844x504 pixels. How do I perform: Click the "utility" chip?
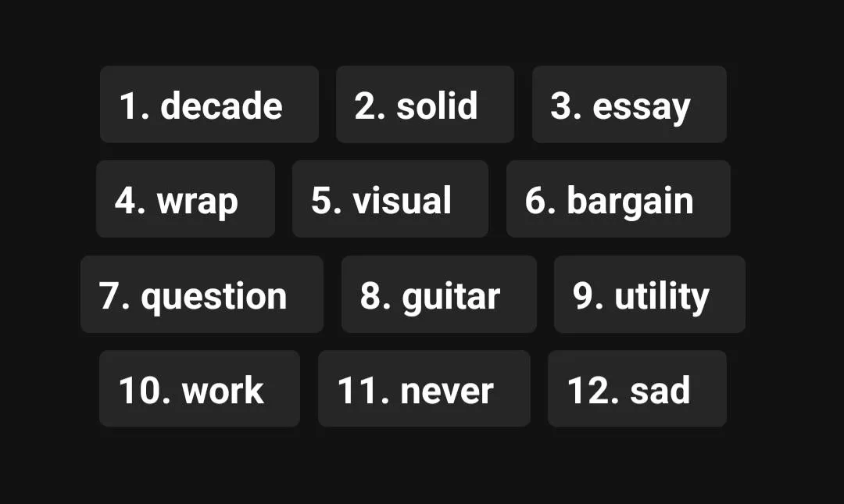649,295
